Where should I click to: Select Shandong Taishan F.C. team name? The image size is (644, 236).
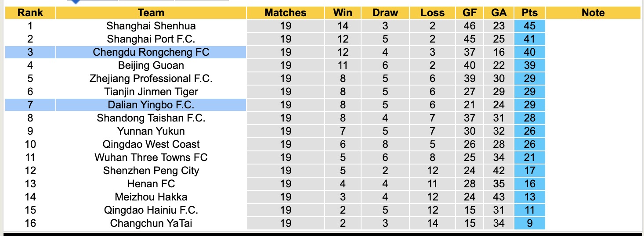[x=151, y=118]
